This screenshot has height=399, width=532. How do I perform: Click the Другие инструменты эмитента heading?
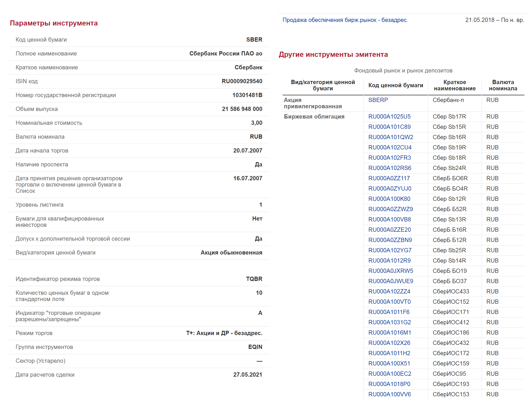[x=333, y=54]
